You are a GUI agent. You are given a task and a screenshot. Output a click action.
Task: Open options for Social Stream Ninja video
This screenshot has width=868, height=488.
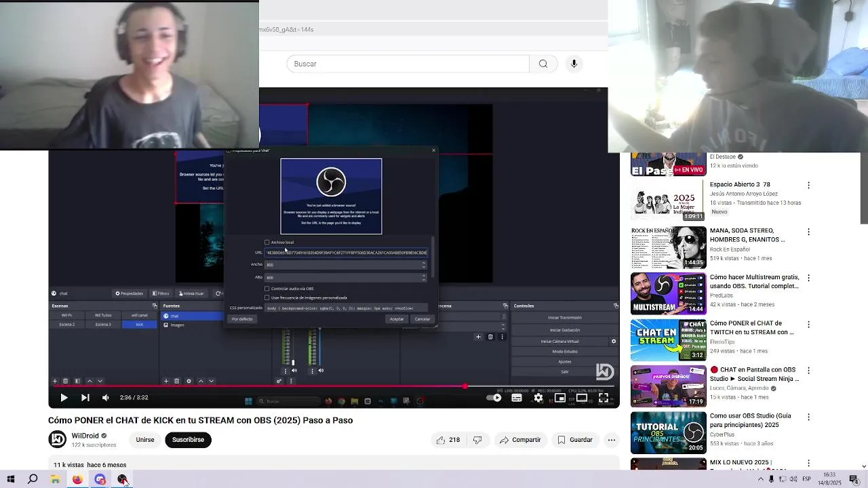coord(808,370)
